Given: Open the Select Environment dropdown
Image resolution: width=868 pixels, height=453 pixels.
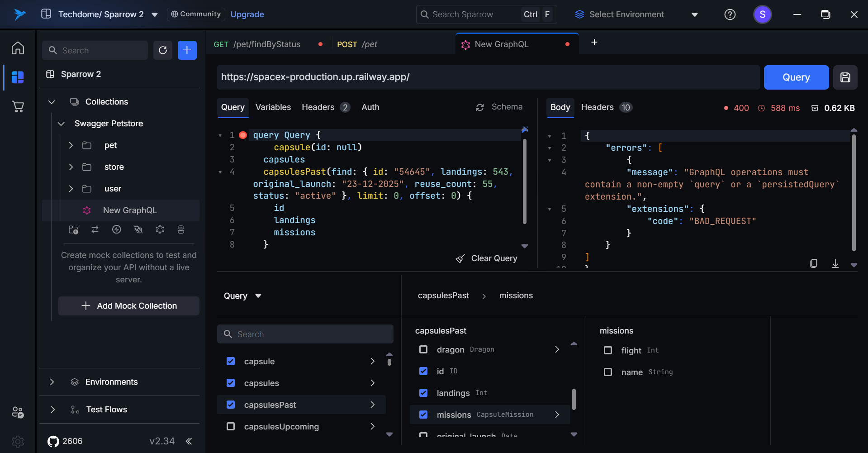Looking at the screenshot, I should pos(635,14).
